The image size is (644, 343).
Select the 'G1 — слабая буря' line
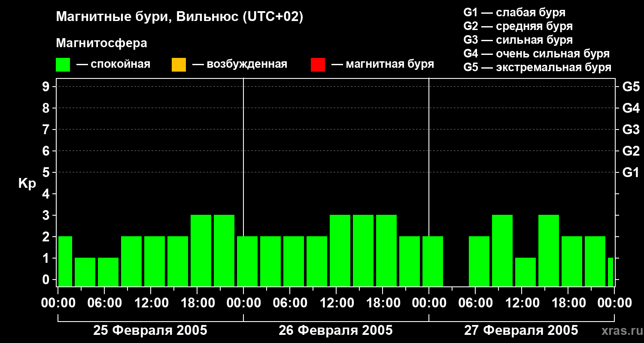point(514,12)
